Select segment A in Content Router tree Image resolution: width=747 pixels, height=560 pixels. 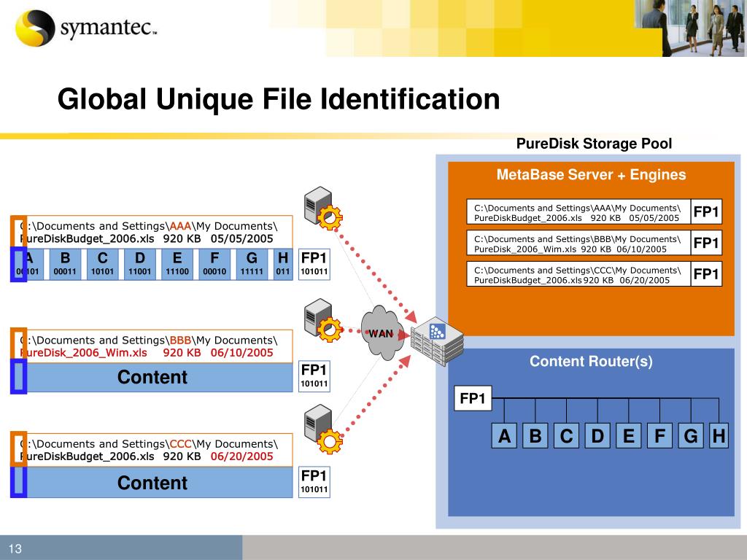pyautogui.click(x=504, y=436)
